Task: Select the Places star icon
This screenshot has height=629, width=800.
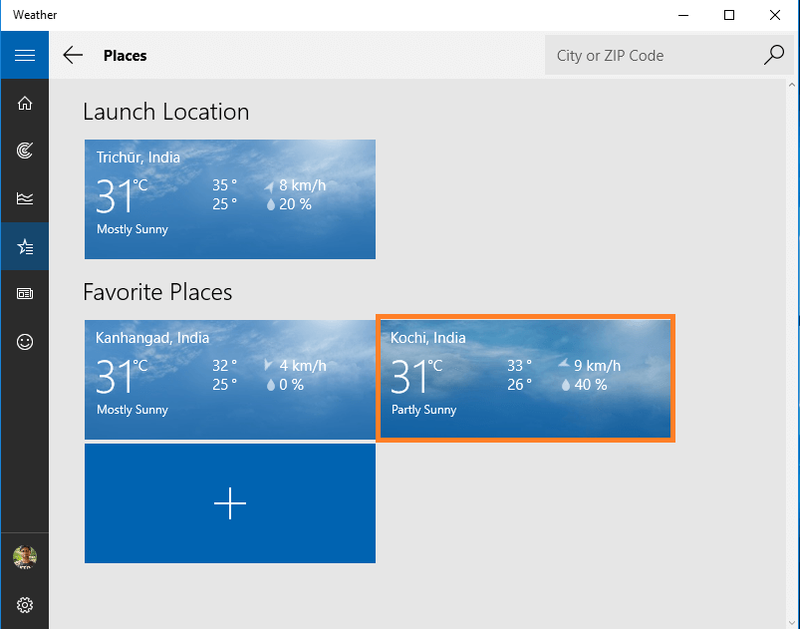Action: pos(24,246)
